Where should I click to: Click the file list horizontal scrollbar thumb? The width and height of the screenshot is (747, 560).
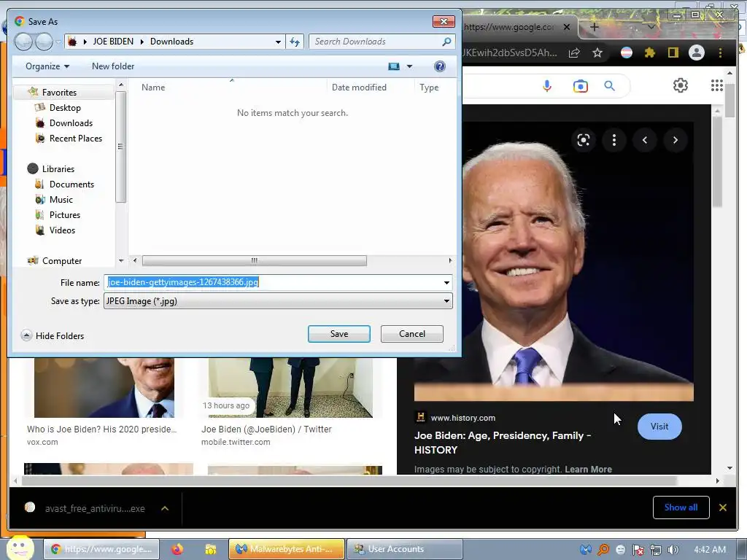(x=255, y=260)
